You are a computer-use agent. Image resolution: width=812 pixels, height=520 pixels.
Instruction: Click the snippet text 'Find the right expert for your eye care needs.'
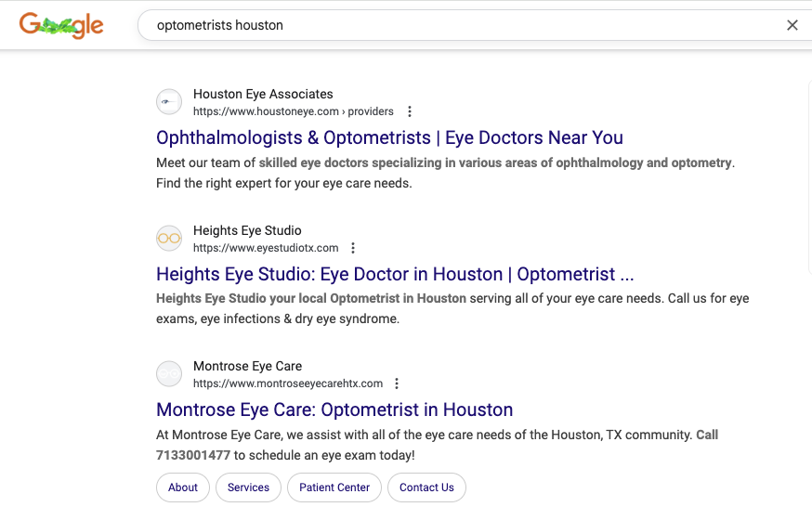tap(284, 183)
